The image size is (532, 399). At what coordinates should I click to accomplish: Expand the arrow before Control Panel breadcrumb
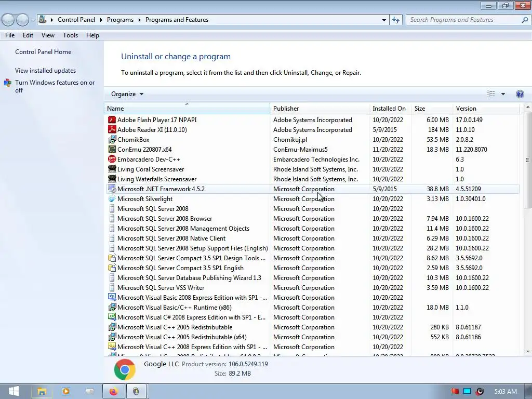coord(52,20)
